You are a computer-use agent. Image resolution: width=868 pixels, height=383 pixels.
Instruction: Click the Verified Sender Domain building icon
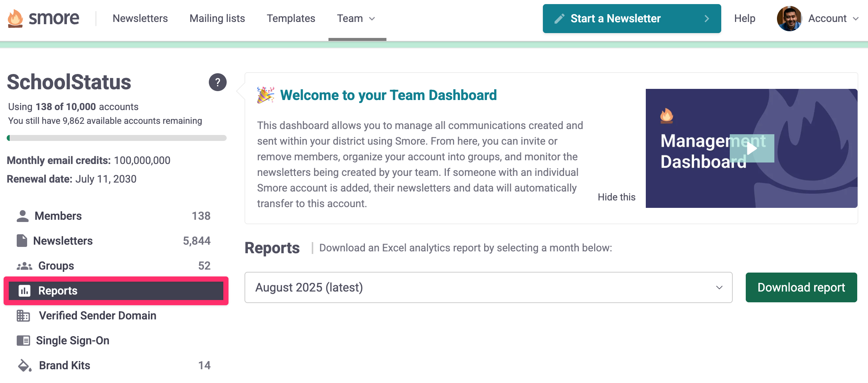click(x=23, y=316)
